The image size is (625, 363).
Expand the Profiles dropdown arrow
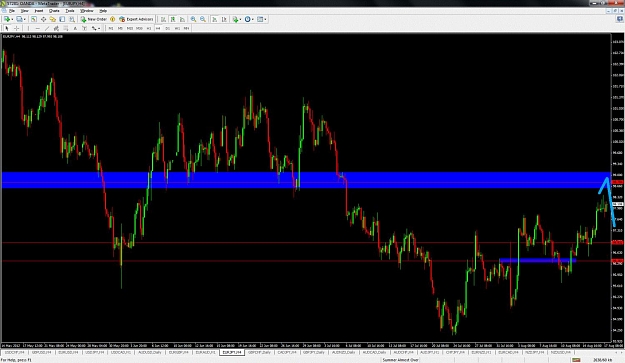(25, 19)
